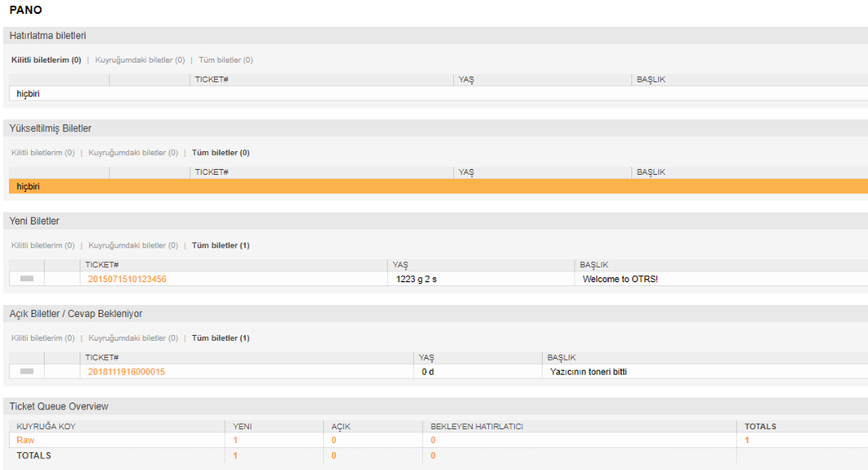Viewport: 868px width, 470px height.
Task: Click the grey priority flag beside ticket 2015071510123456
Action: click(x=27, y=279)
